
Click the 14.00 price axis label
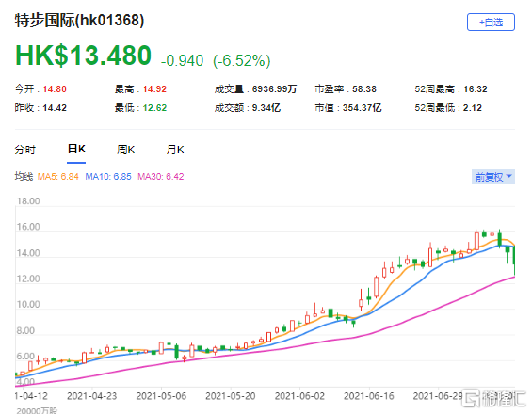tap(28, 253)
